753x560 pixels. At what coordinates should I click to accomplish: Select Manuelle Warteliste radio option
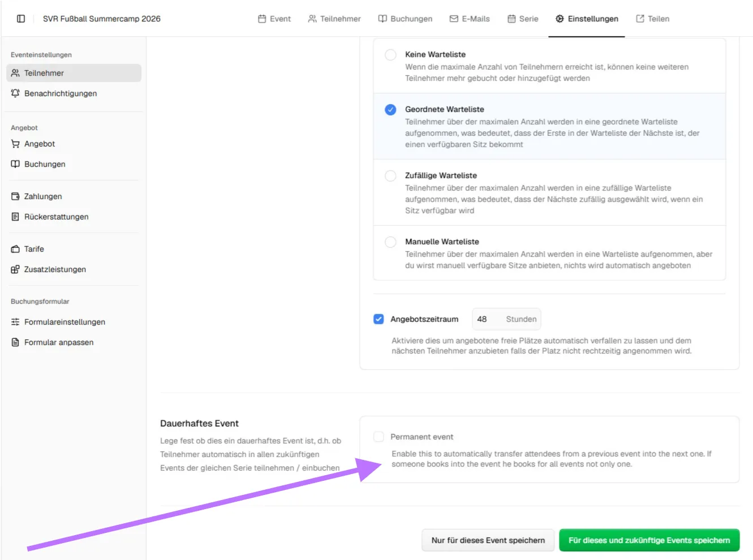[x=390, y=242]
